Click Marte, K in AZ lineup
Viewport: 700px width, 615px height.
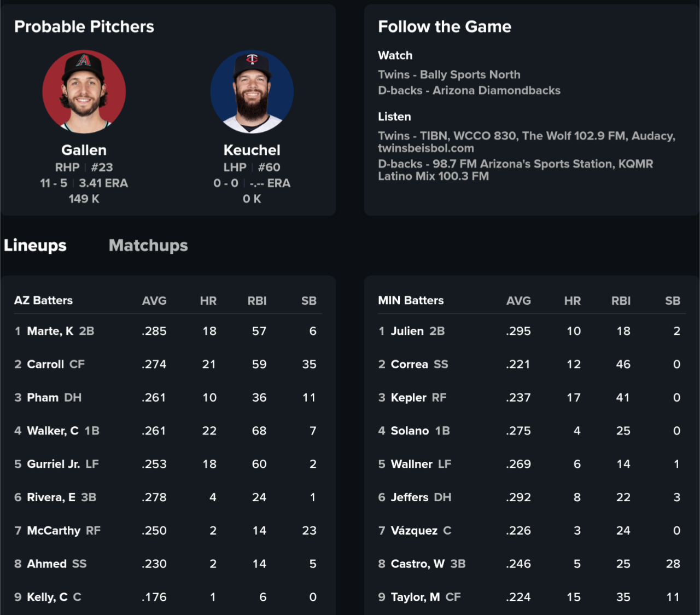pos(50,331)
